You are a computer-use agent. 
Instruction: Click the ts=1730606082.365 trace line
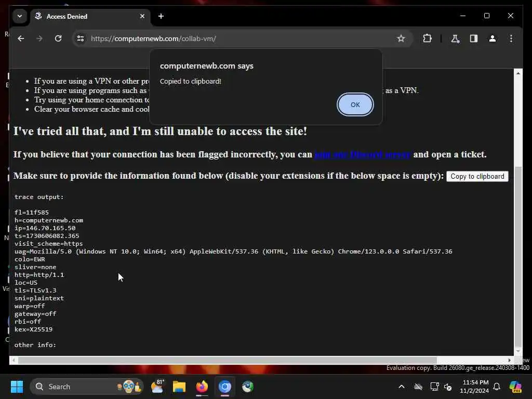point(46,236)
